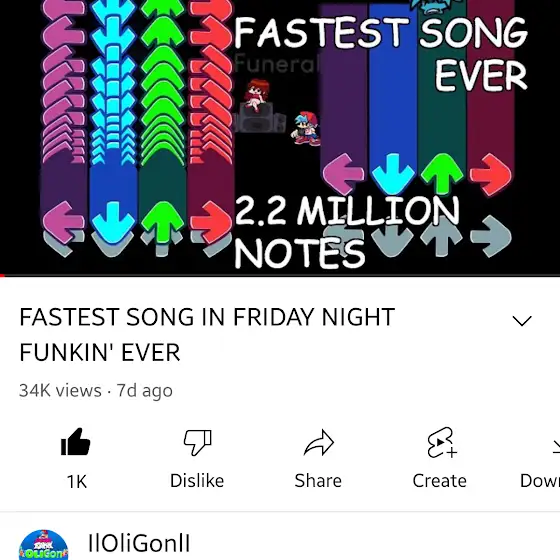Tap the Dislike label

[x=197, y=481]
